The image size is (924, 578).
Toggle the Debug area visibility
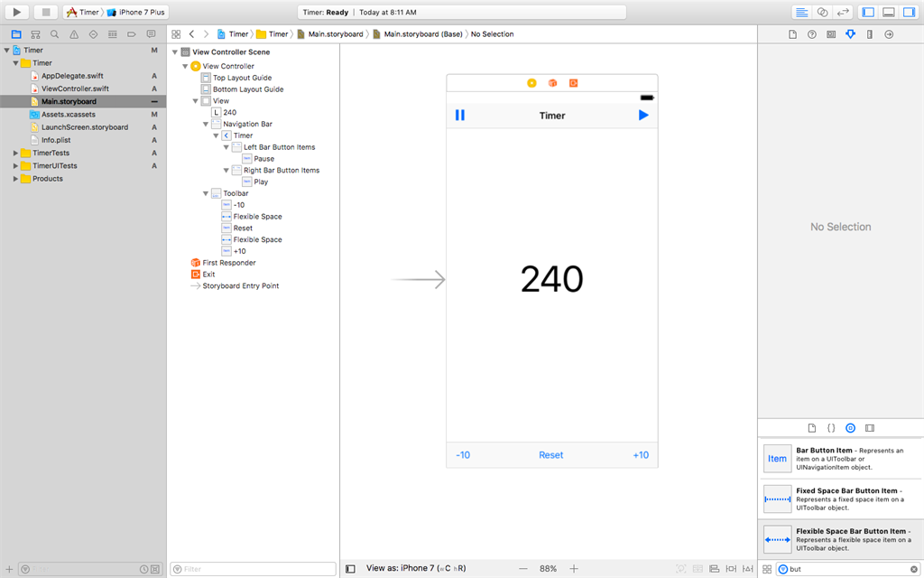pyautogui.click(x=889, y=12)
